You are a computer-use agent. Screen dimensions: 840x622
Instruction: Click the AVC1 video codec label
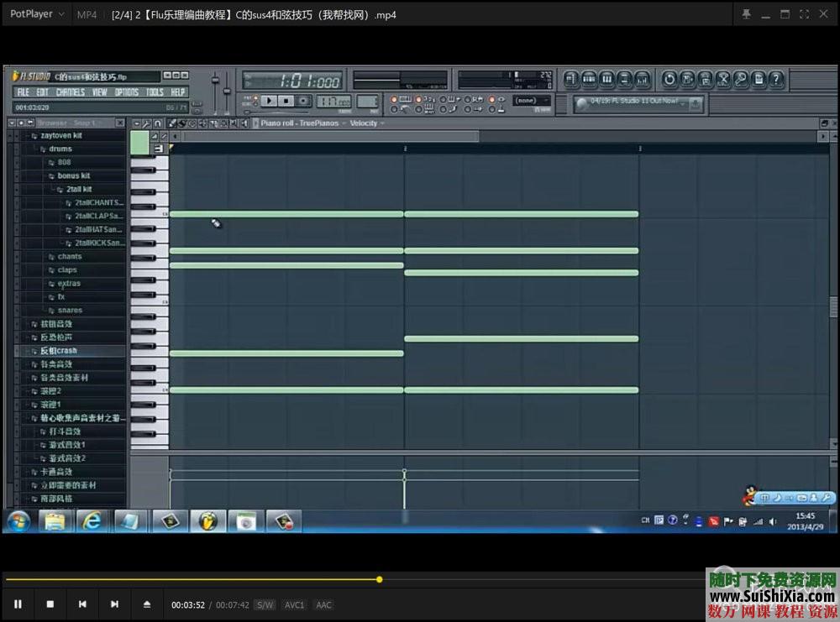(294, 605)
